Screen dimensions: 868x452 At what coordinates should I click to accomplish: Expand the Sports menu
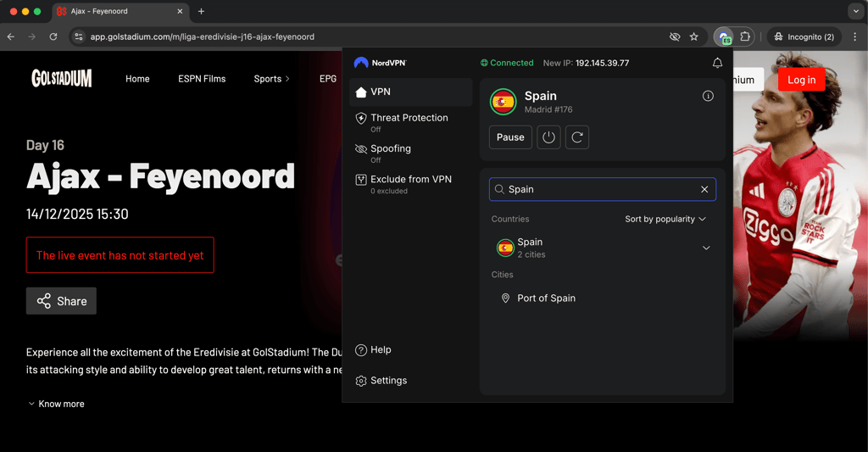(x=271, y=79)
